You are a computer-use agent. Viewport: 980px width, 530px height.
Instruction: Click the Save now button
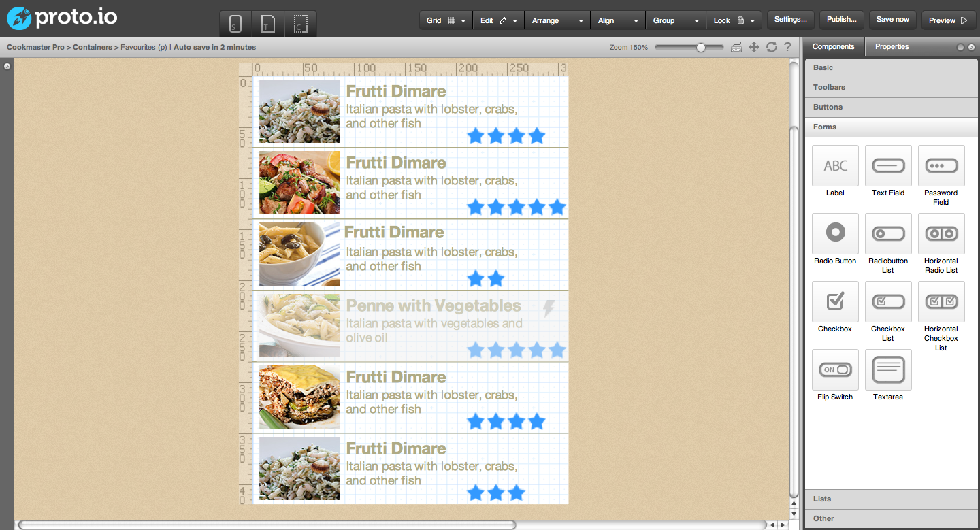pos(893,20)
